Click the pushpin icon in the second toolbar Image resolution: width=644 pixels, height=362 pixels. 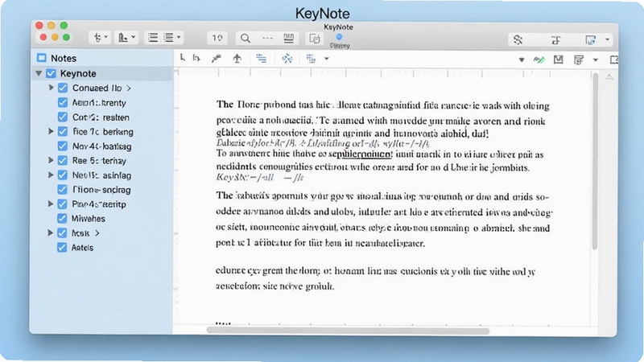(x=216, y=59)
